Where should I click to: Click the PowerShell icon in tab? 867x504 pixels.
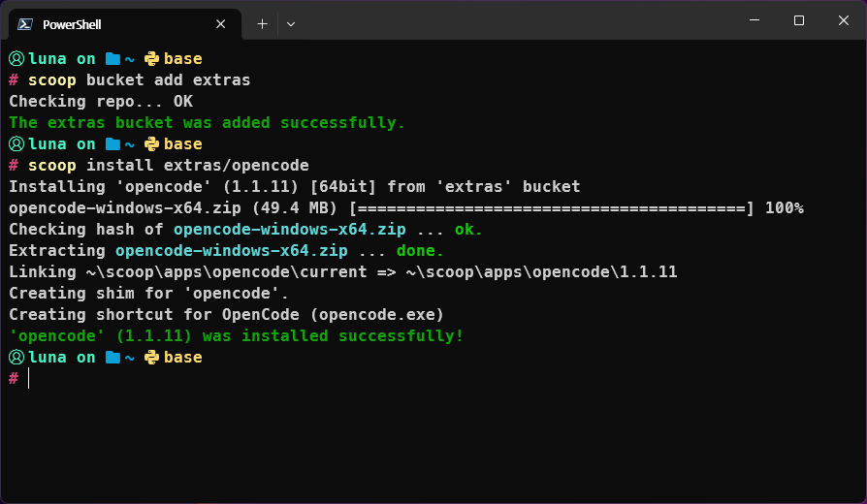[25, 24]
